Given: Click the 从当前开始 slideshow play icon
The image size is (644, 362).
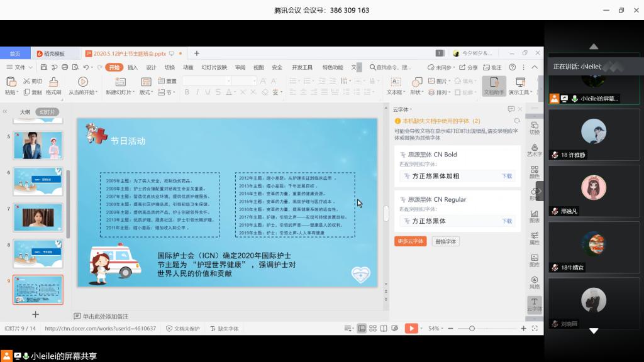Looking at the screenshot, I should [x=82, y=82].
